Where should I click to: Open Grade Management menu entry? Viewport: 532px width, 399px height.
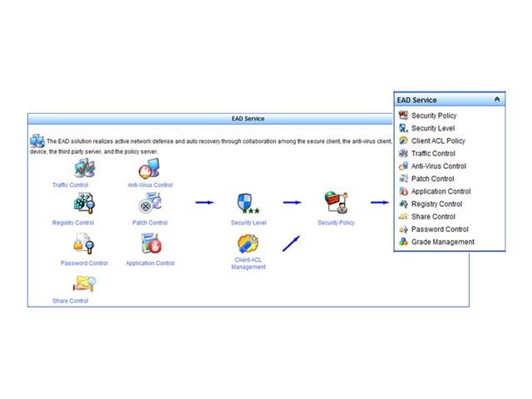[x=442, y=242]
